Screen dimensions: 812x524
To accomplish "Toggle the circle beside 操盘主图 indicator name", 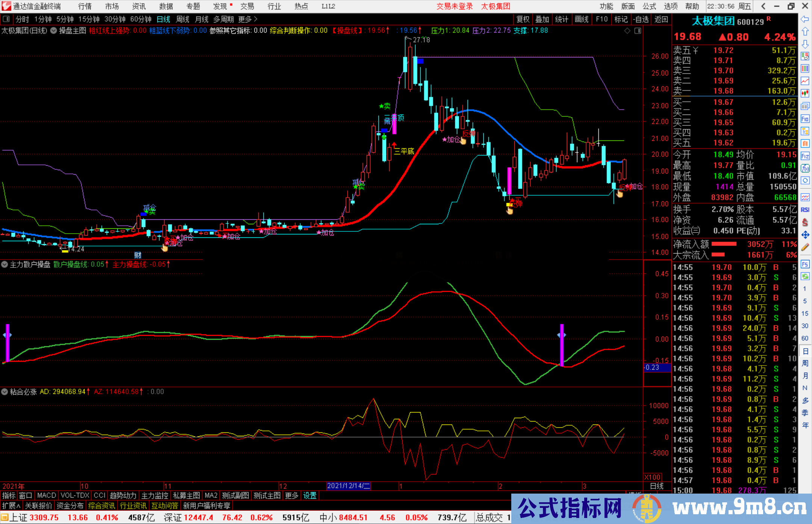I will coord(54,30).
